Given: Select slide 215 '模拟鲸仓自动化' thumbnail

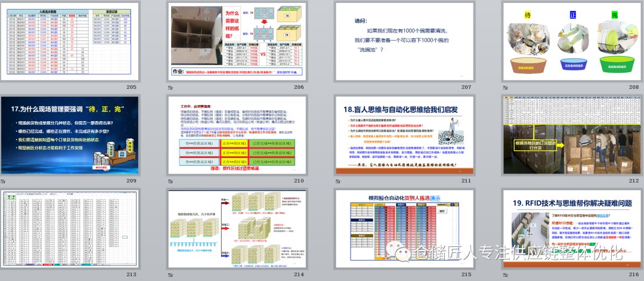Looking at the screenshot, I should (404, 229).
